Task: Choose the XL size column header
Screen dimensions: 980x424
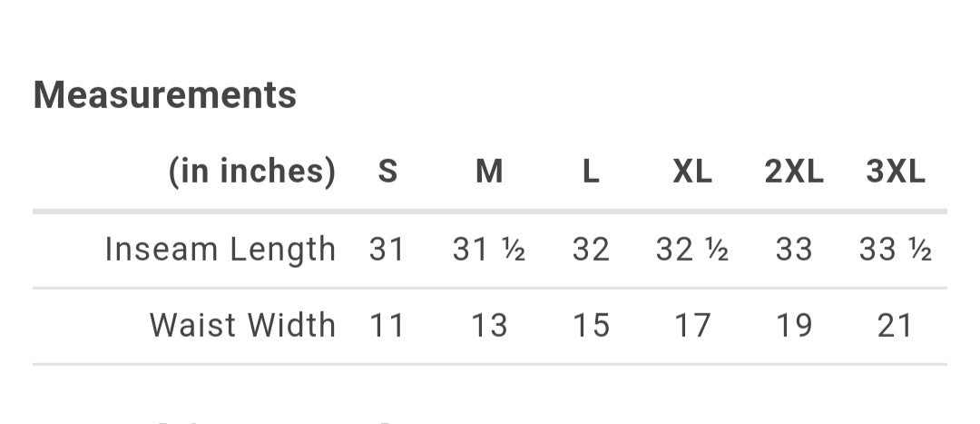Action: pos(692,172)
